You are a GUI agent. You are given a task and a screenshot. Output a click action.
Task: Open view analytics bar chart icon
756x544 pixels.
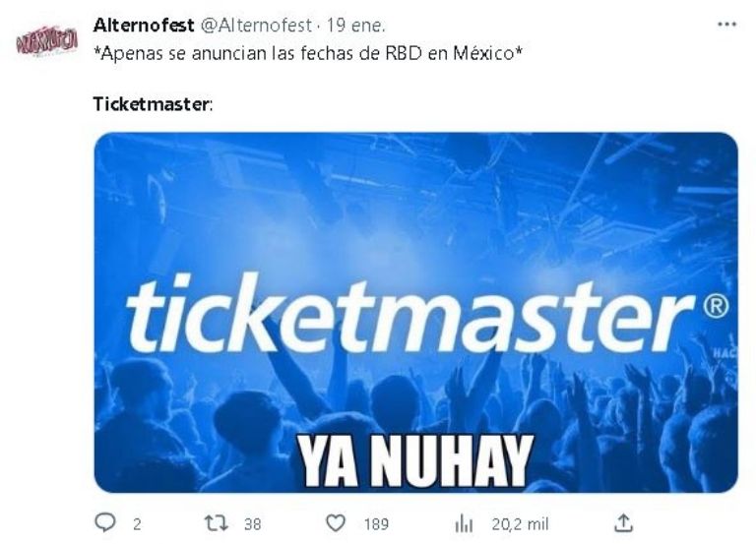(464, 523)
